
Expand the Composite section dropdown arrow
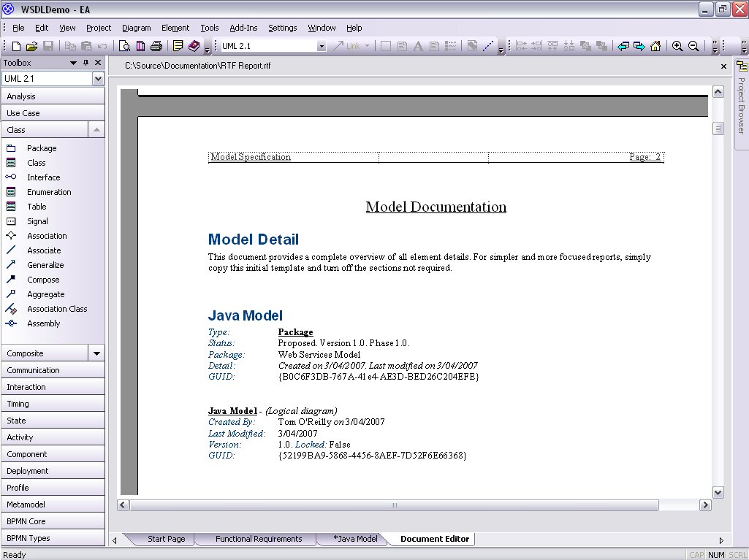point(96,353)
